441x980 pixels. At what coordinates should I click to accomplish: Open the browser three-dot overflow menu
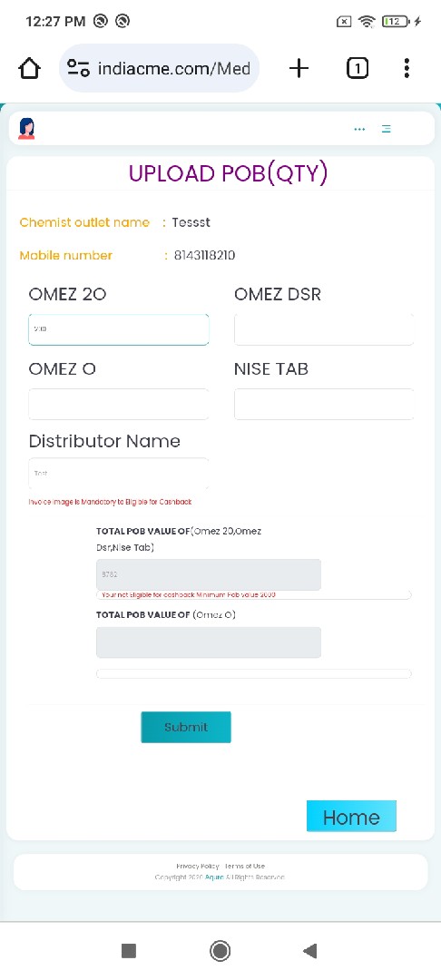(x=407, y=68)
